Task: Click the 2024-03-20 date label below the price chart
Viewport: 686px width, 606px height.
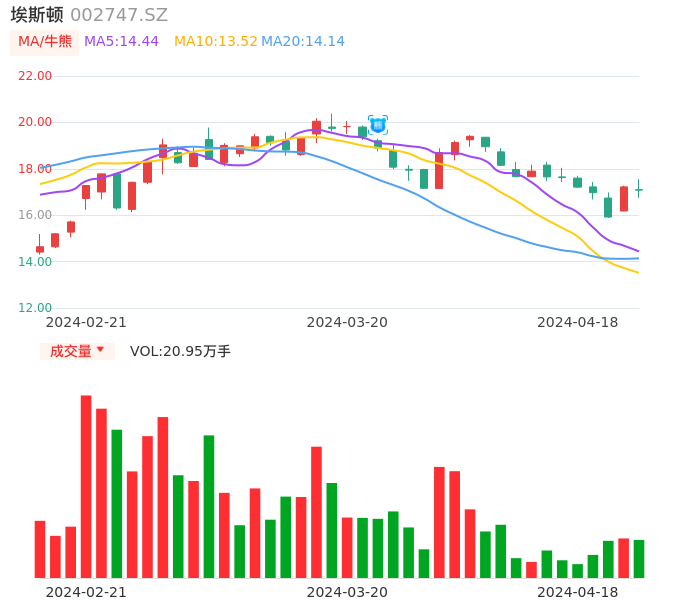Action: (347, 322)
